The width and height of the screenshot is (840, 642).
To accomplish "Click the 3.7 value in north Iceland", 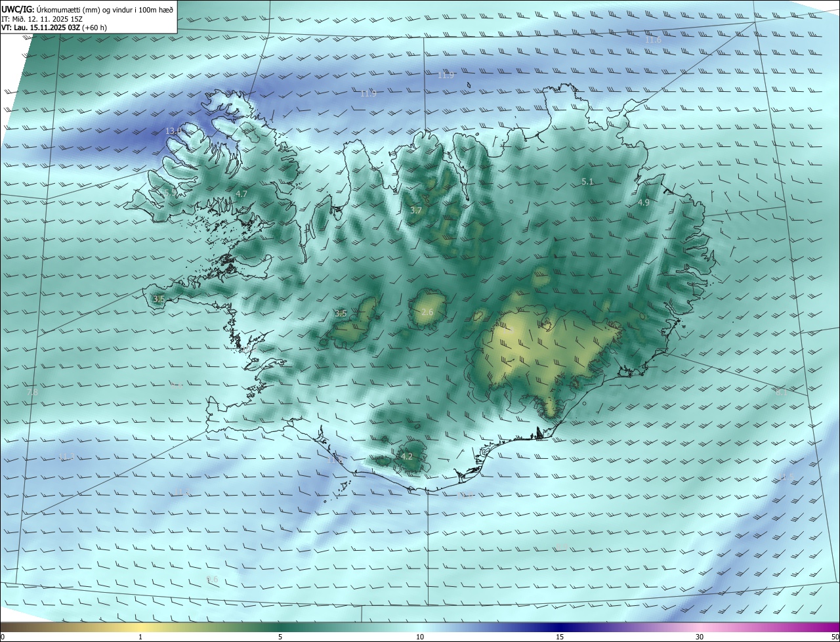I will tap(416, 211).
